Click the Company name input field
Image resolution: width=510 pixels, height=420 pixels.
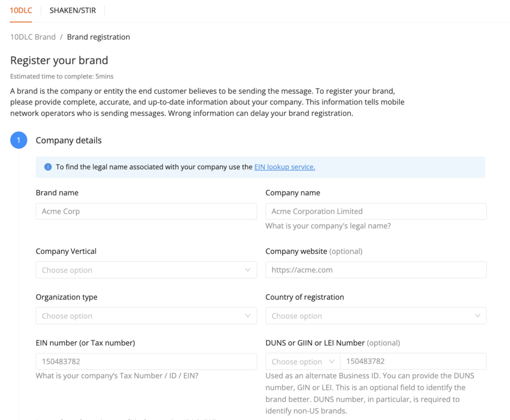tap(375, 211)
